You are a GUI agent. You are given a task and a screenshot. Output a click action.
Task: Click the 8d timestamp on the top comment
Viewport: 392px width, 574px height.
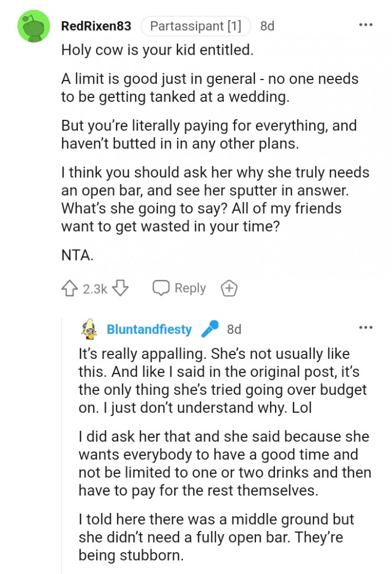[x=266, y=25]
